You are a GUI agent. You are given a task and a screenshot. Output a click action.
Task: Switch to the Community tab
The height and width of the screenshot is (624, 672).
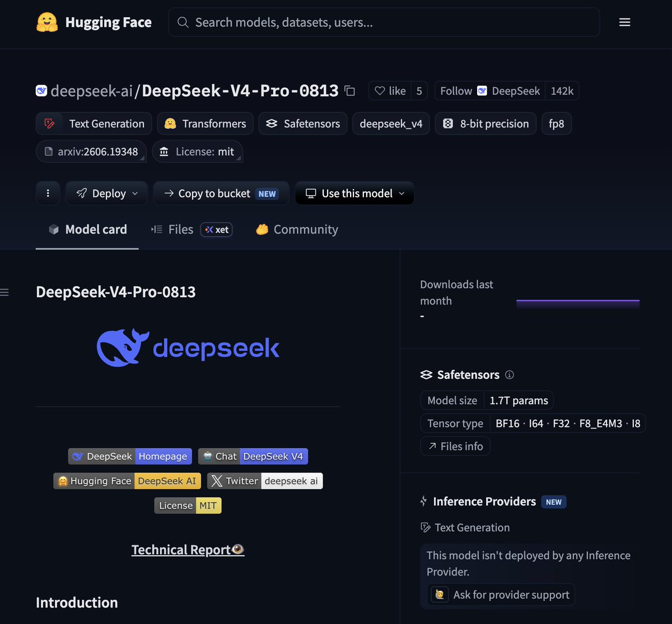(297, 229)
